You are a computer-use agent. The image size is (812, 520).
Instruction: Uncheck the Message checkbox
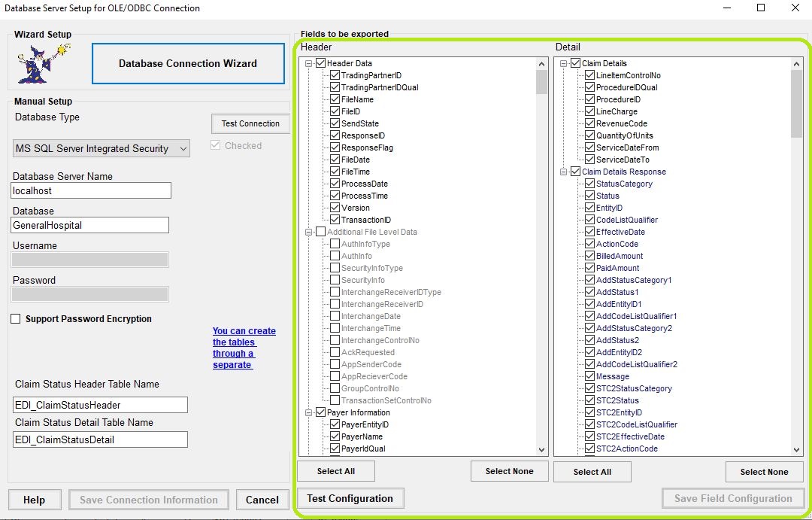tap(590, 376)
